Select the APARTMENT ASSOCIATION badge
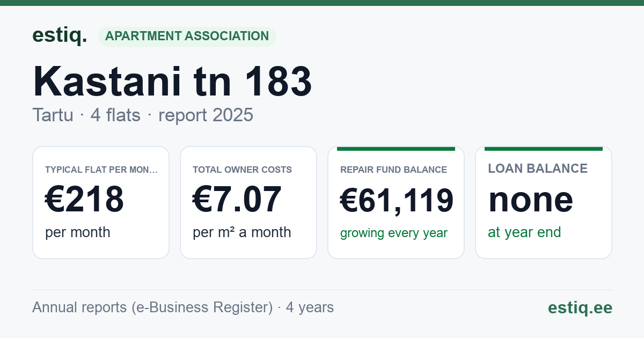Screen dimensions: 644x338 [x=187, y=36]
